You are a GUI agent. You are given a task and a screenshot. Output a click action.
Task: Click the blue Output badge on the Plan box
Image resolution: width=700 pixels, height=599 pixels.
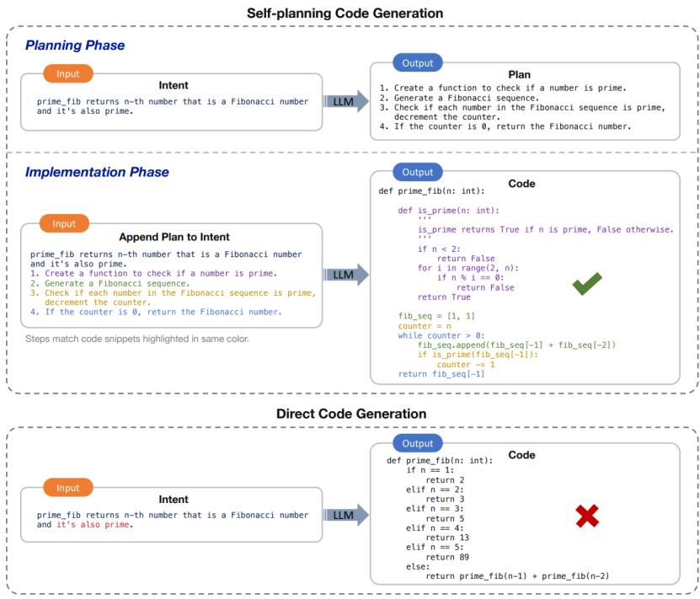point(418,63)
